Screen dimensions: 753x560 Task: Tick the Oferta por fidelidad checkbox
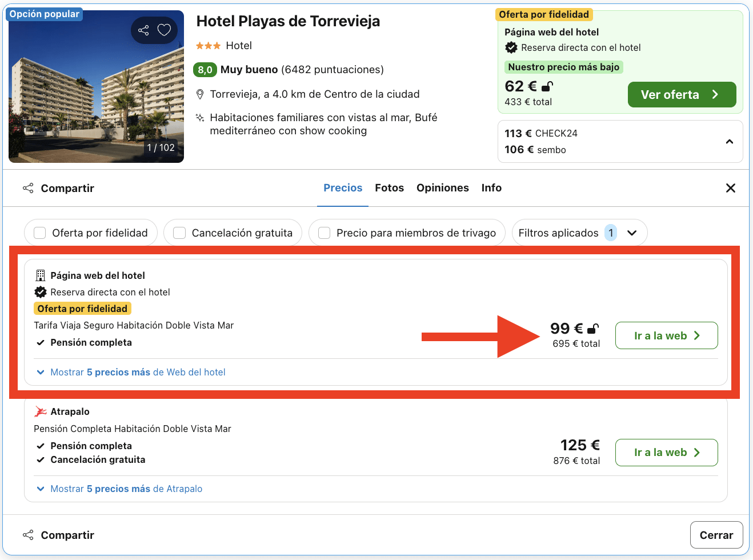(40, 233)
